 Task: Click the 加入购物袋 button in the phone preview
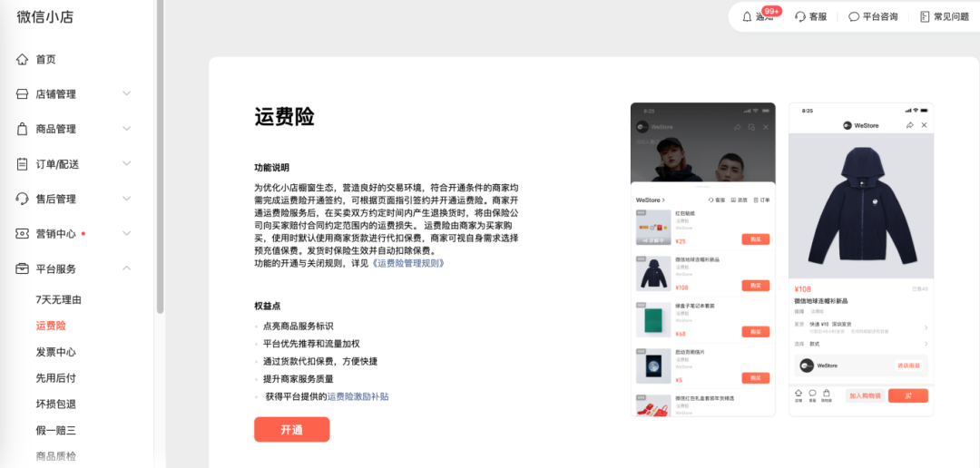(x=865, y=395)
